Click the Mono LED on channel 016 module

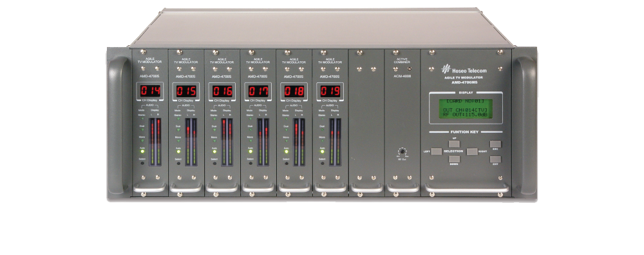tap(214, 141)
